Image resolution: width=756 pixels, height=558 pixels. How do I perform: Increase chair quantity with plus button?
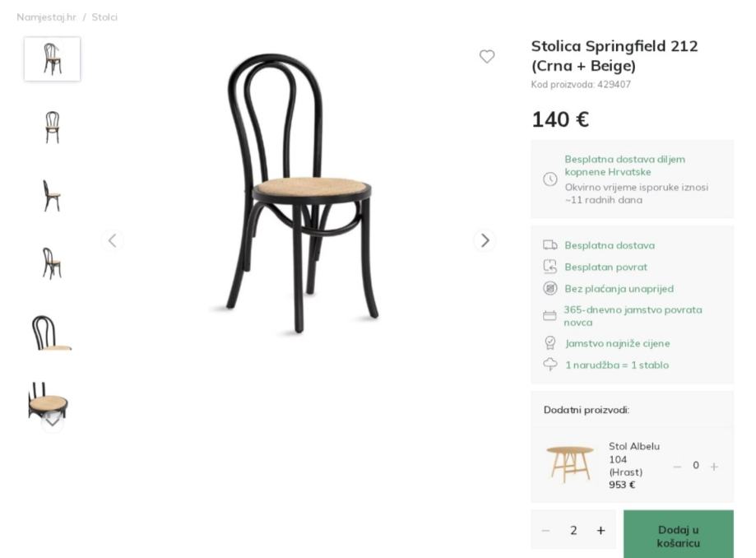[601, 531]
